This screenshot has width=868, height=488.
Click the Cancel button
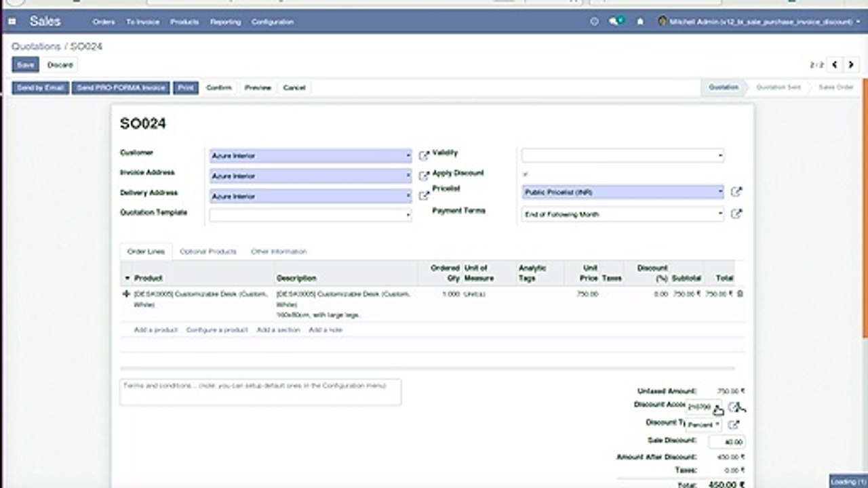point(294,87)
